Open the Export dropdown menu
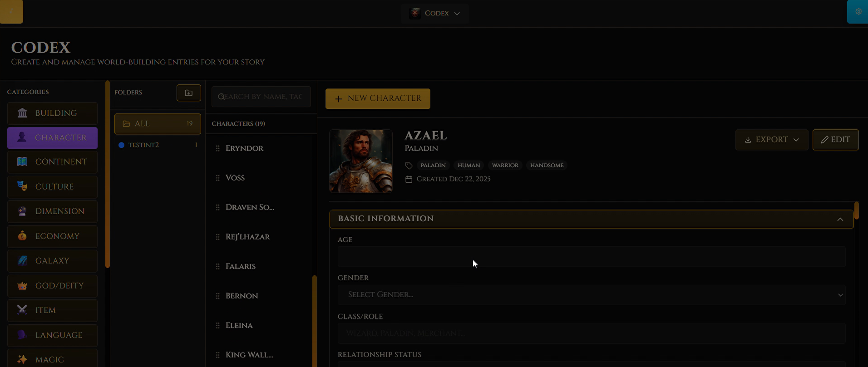868x367 pixels. 771,140
